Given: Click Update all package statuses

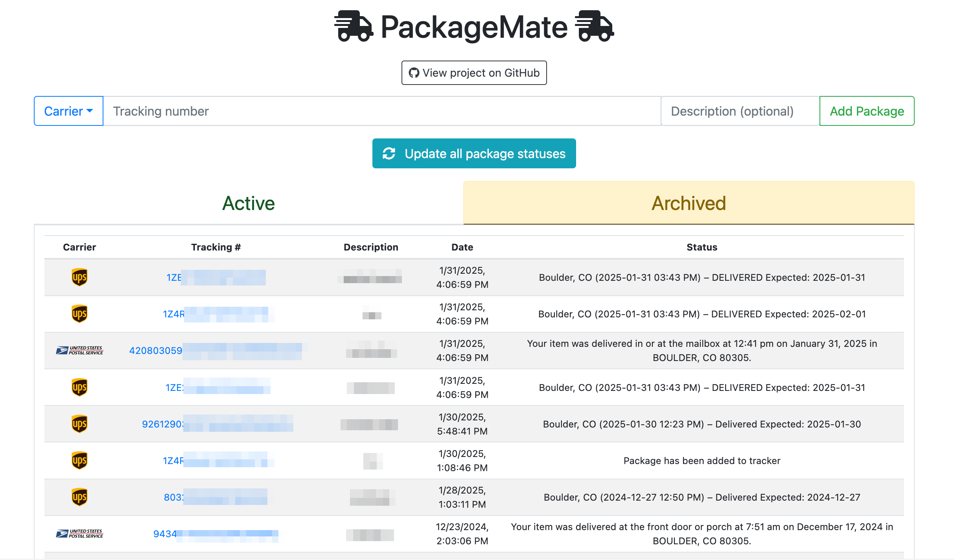Looking at the screenshot, I should [x=474, y=153].
